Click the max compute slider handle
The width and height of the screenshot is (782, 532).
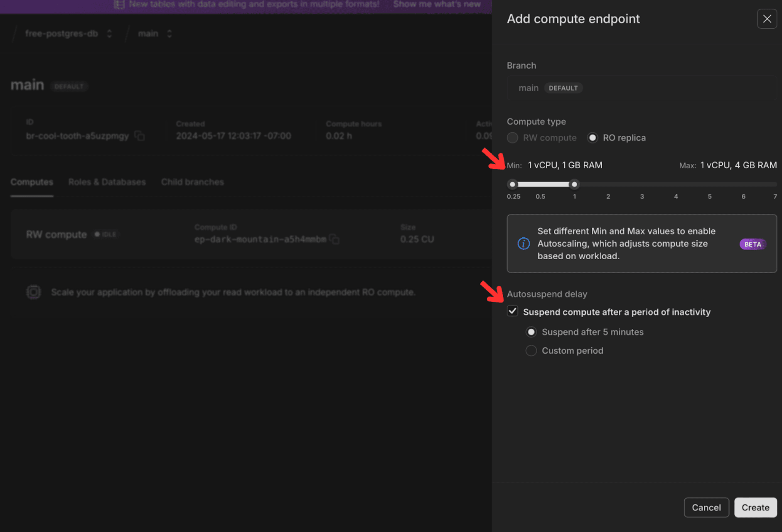coord(574,185)
